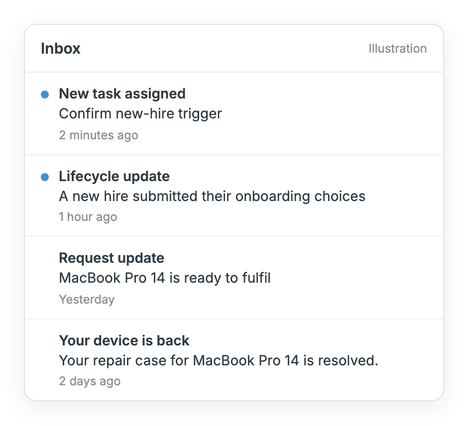Open the New task assigned notification
This screenshot has height=426, width=468.
click(x=234, y=113)
